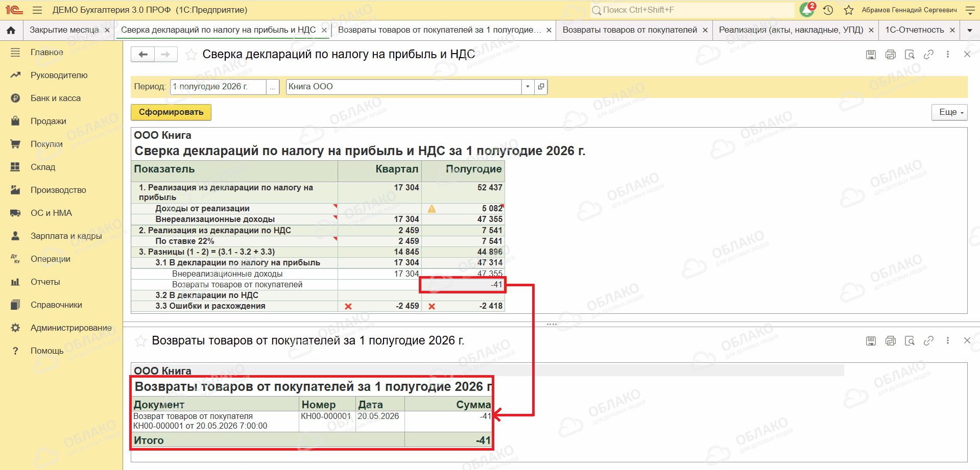Switch to 1С-Отчетность tab
The height and width of the screenshot is (470, 980).
(914, 30)
